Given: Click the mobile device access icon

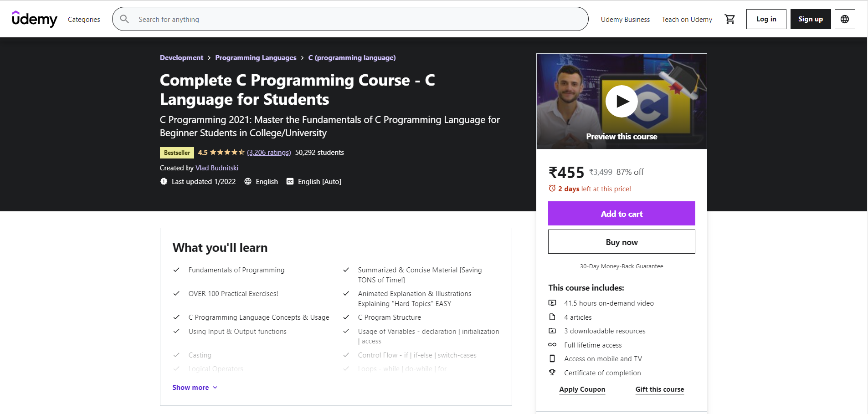Looking at the screenshot, I should coord(552,358).
